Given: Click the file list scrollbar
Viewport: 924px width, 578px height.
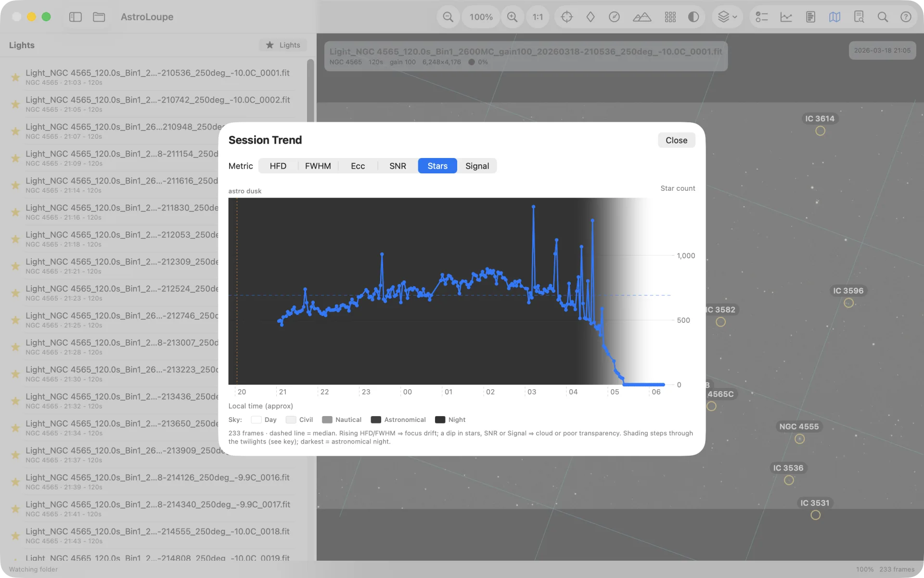Looking at the screenshot, I should 310,92.
